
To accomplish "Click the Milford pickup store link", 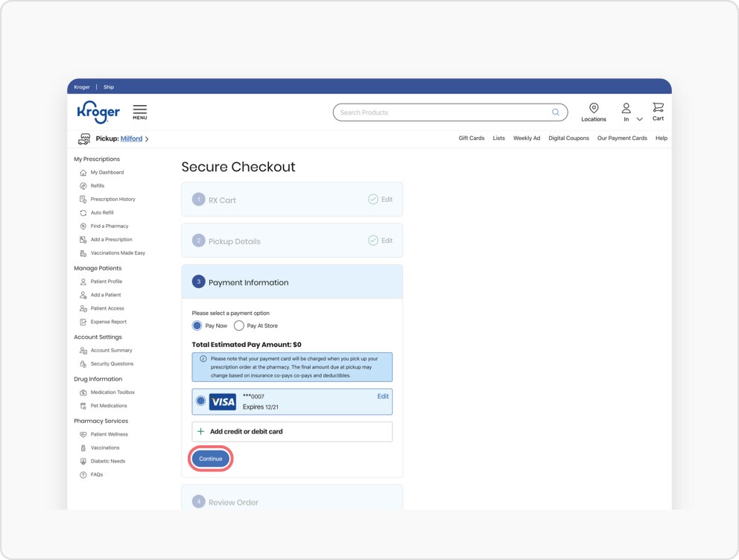I will point(132,139).
